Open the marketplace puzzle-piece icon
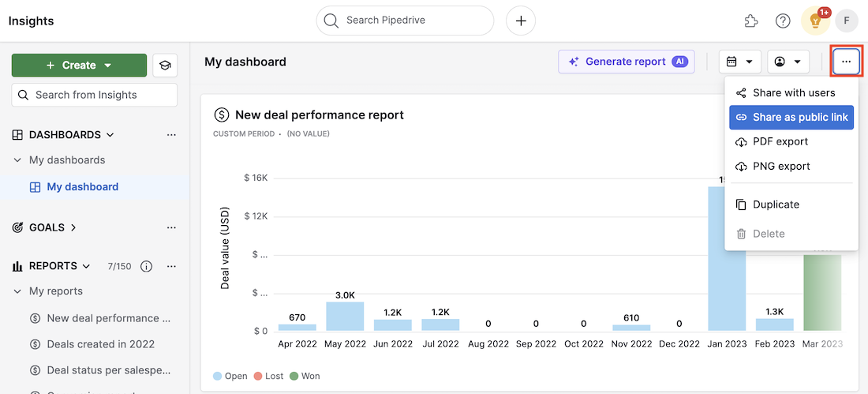The image size is (868, 394). (x=750, y=21)
